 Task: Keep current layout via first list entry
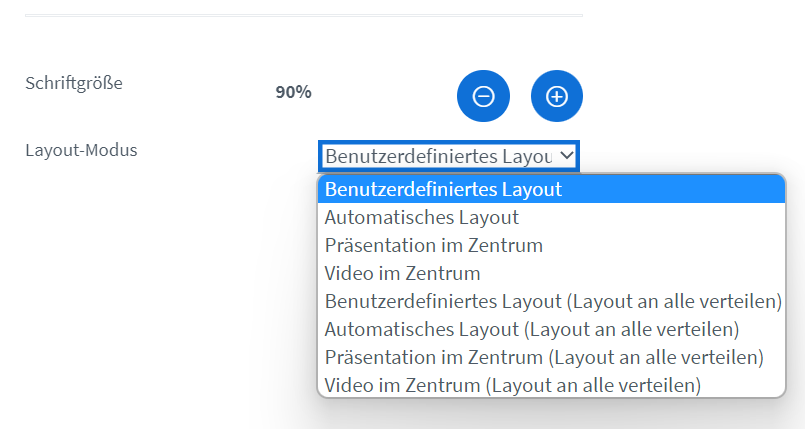(x=551, y=189)
